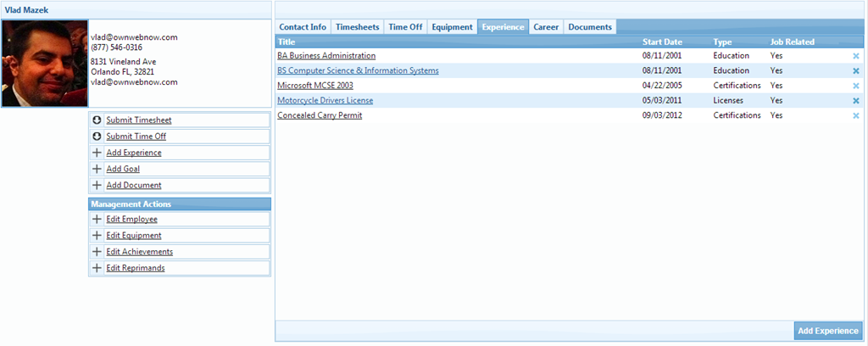Sort the table by Start Date column

point(662,42)
